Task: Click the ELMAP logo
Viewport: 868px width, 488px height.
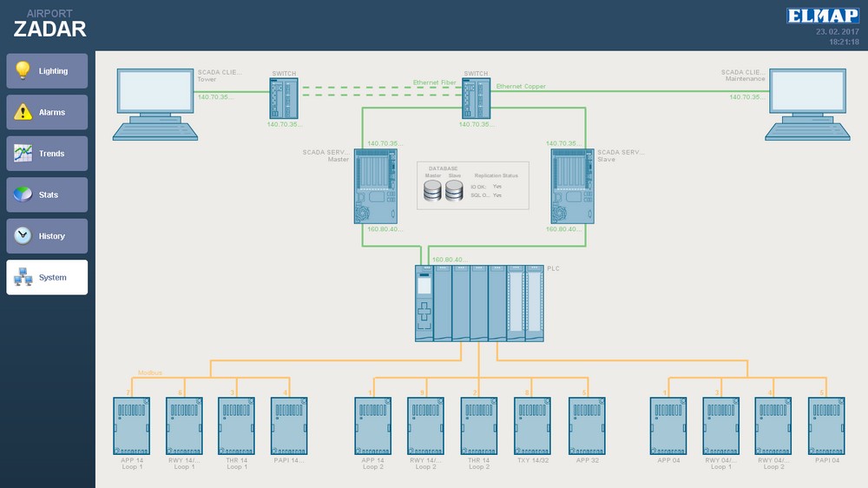Action: click(823, 16)
